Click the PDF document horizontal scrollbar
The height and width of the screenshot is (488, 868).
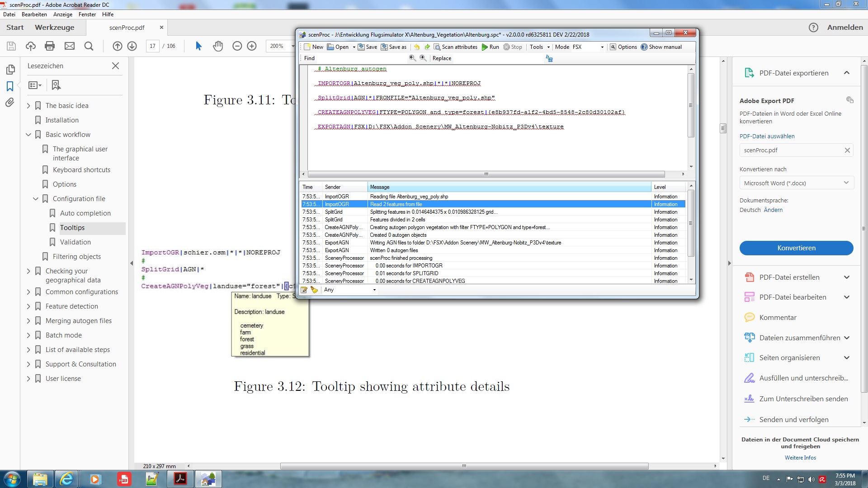pos(464,466)
